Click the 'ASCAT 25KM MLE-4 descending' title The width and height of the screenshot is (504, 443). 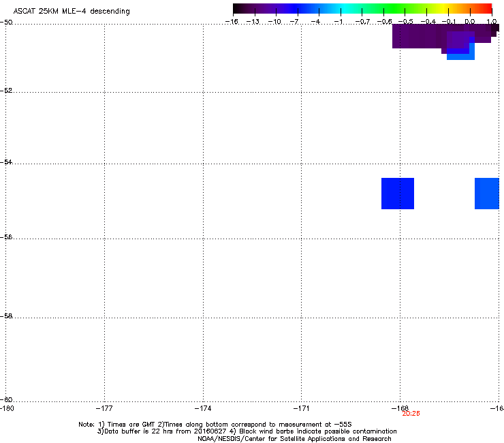[x=72, y=12]
